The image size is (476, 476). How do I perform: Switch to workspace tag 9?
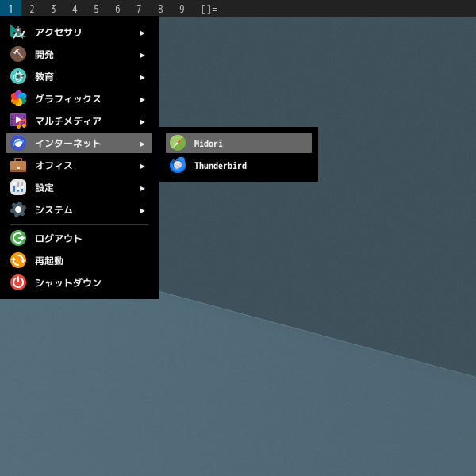click(x=182, y=9)
